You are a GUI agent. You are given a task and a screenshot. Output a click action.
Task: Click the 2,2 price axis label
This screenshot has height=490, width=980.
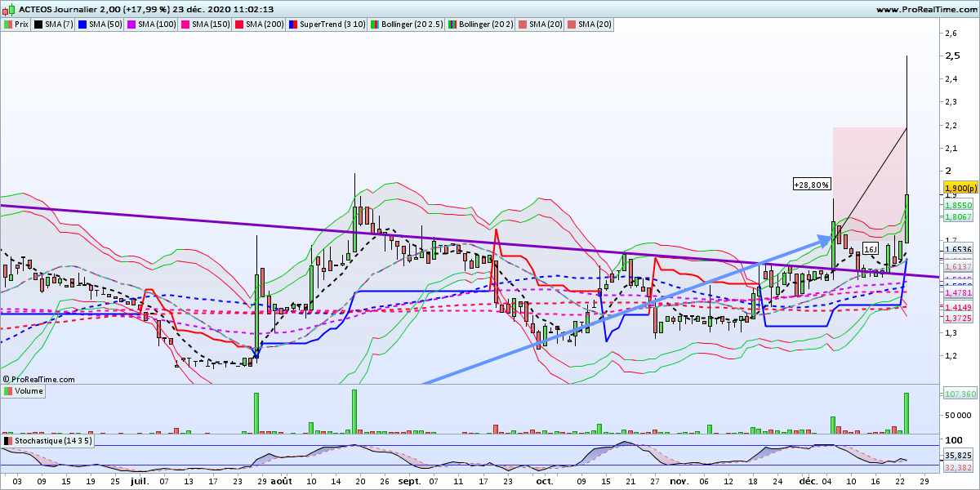[x=951, y=125]
